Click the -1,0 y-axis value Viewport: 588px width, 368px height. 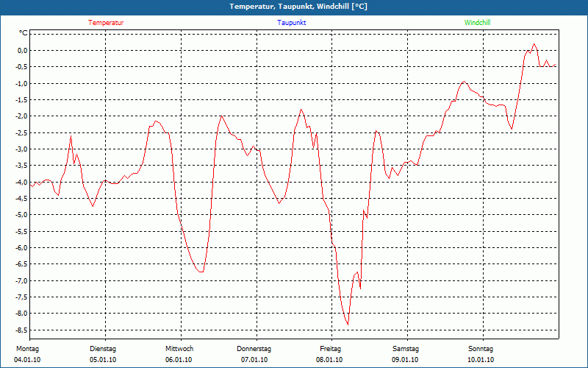(x=21, y=83)
